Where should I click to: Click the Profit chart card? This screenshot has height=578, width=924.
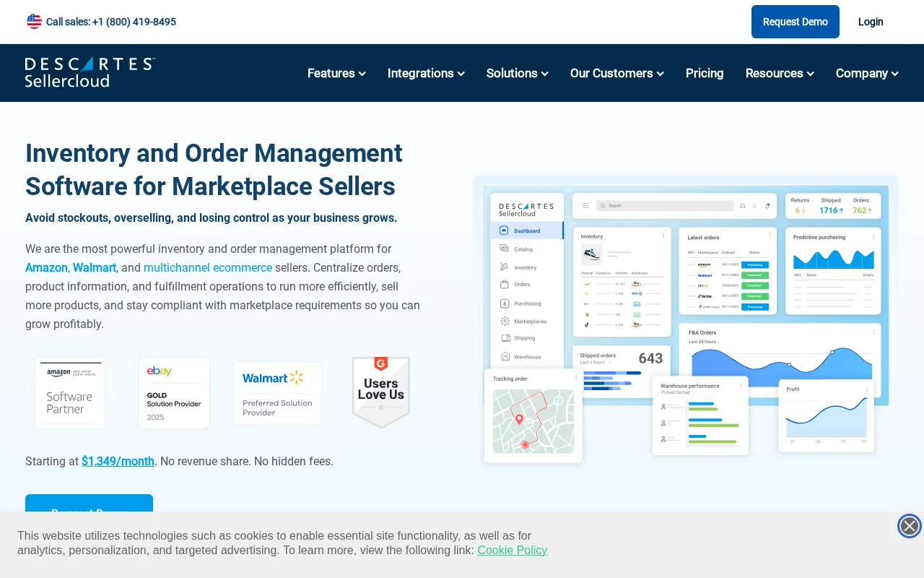tap(827, 416)
